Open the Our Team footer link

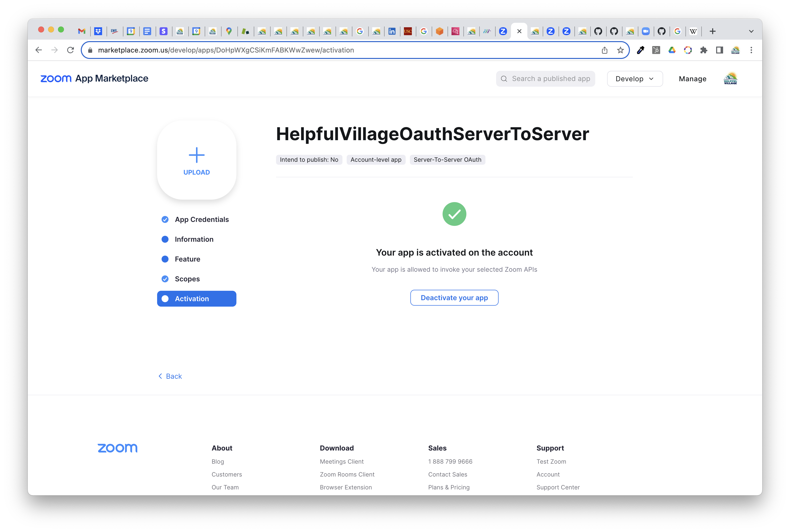coord(225,487)
